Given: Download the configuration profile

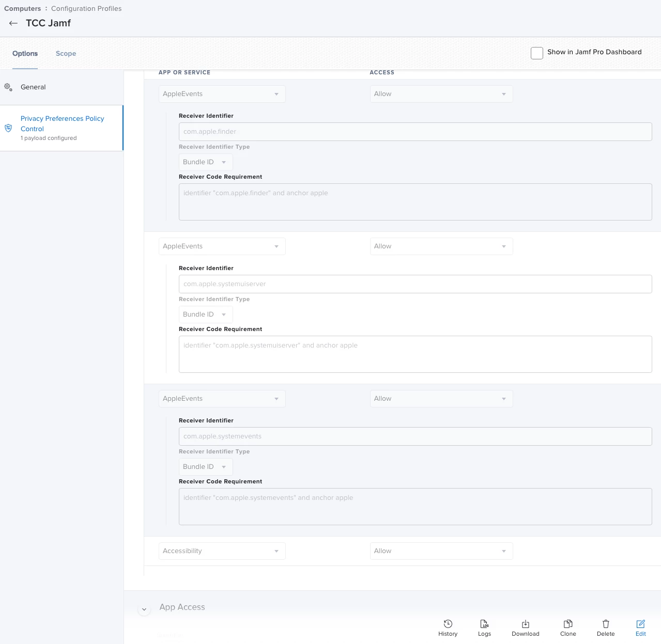Looking at the screenshot, I should 525,629.
